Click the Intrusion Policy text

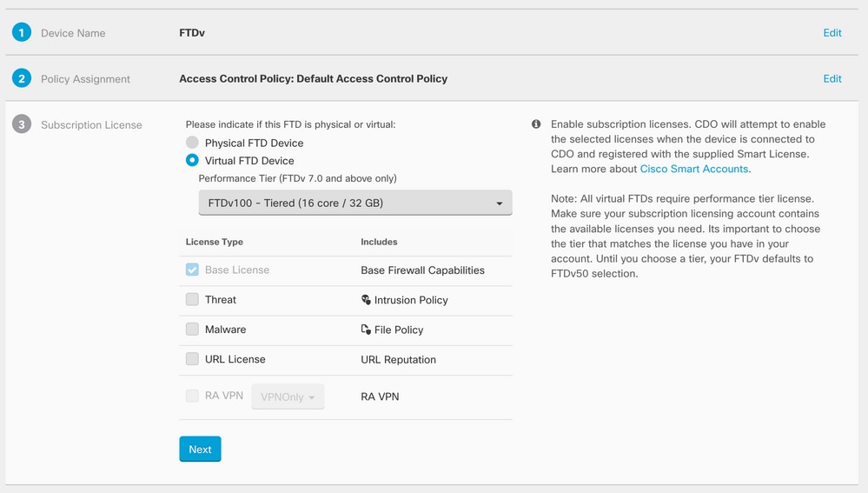pos(411,300)
